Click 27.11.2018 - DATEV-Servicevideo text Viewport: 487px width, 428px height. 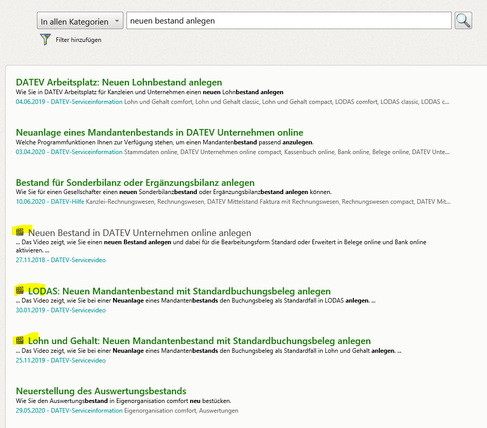[61, 260]
